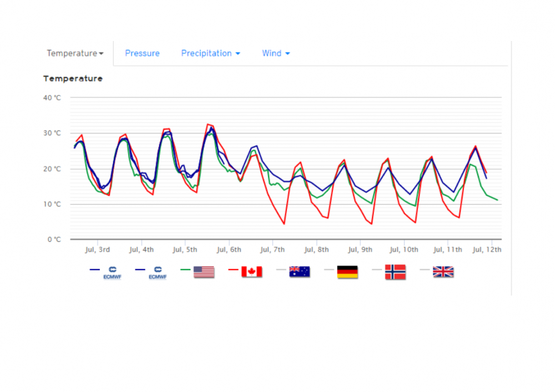Screen dimensions: 555x392
Task: Expand the Wind dropdown arrow
Action: (288, 54)
